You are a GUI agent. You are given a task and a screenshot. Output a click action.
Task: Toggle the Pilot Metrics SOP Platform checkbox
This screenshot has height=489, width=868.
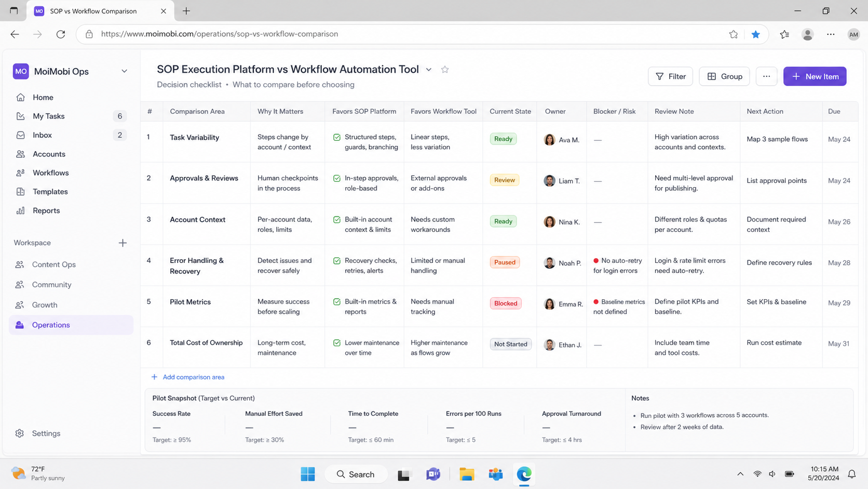point(337,302)
